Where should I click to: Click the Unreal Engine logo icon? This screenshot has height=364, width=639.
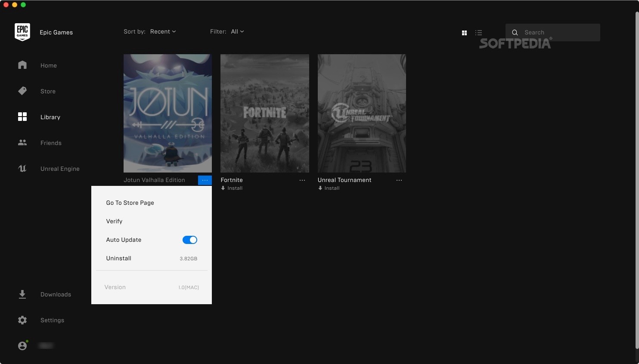[22, 168]
